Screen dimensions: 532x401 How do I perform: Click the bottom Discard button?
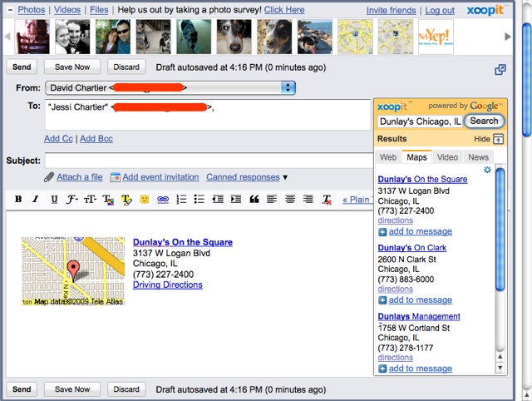pos(126,389)
